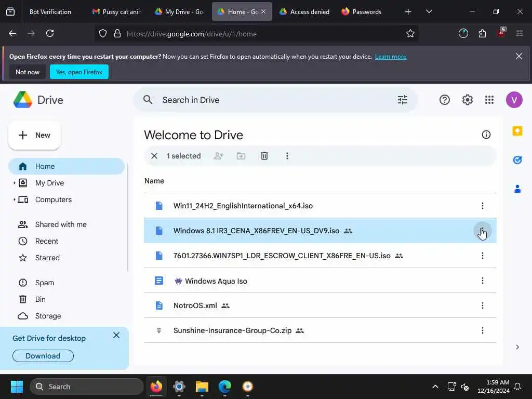Viewport: 532px width, 399px height.
Task: Open the Firefox View icon
Action: coord(10,11)
